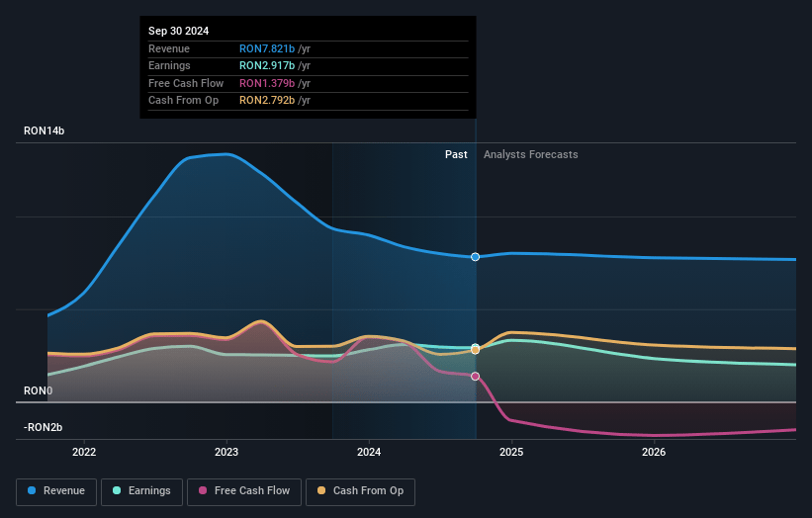Screen dimensions: 812x518
Task: Click the 2024 x-axis label
Action: [369, 452]
